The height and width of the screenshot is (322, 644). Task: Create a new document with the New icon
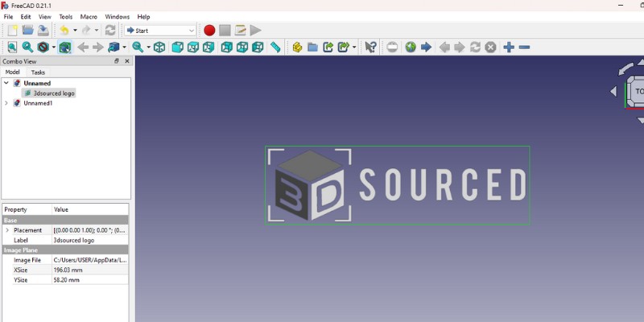[x=13, y=31]
